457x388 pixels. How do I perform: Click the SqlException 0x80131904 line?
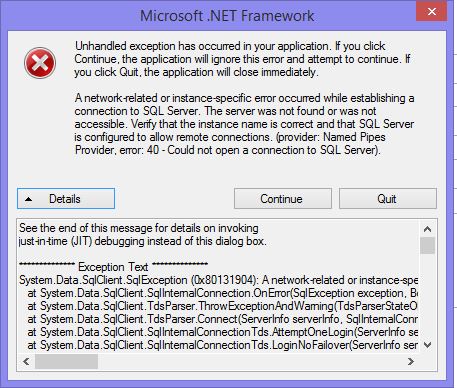(218, 280)
